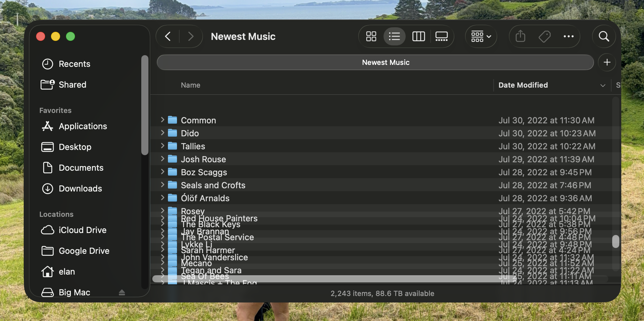This screenshot has height=321, width=644.
Task: Click the date Jul 30, 2022 at 11:30 AM
Action: (547, 120)
